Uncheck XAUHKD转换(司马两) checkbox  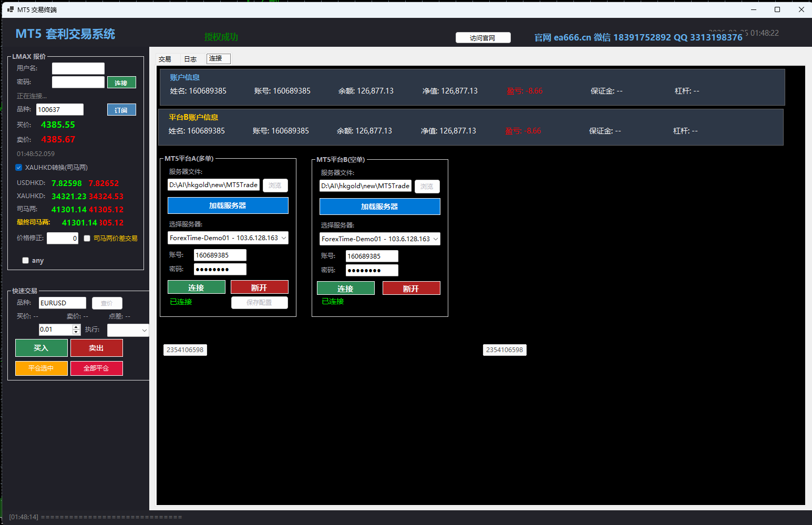click(x=19, y=168)
